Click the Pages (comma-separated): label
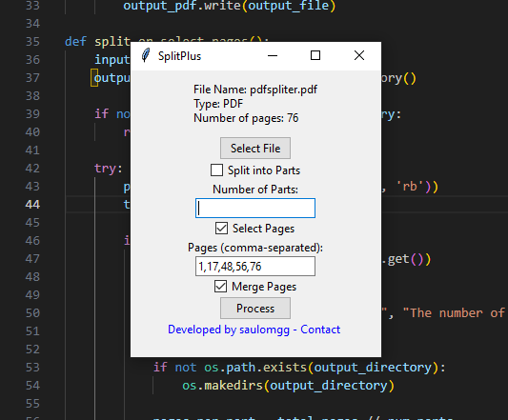 coord(255,248)
